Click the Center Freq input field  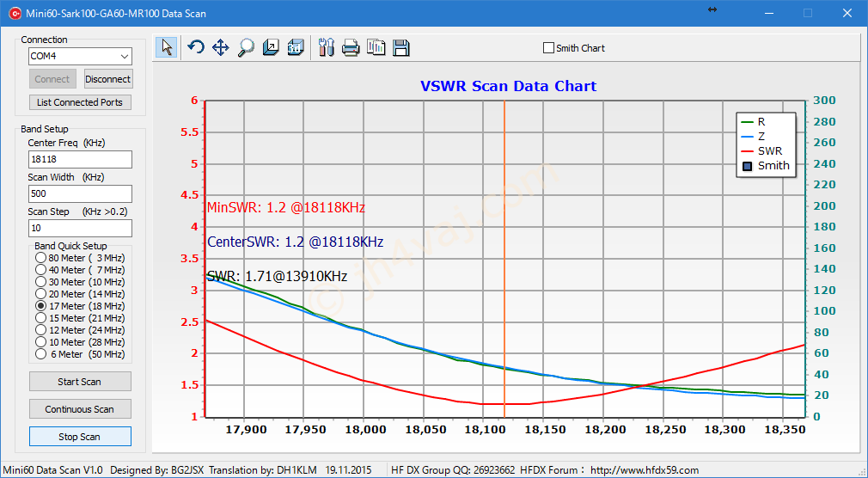(x=80, y=160)
